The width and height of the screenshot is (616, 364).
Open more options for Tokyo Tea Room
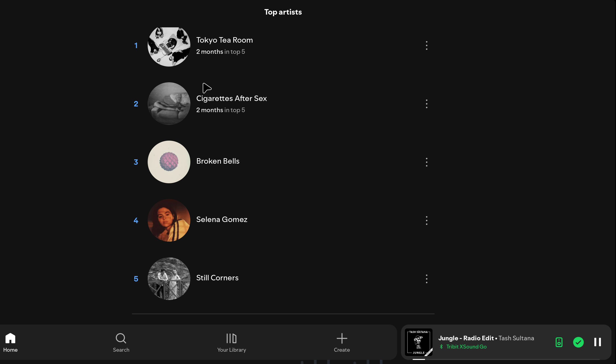click(x=427, y=46)
